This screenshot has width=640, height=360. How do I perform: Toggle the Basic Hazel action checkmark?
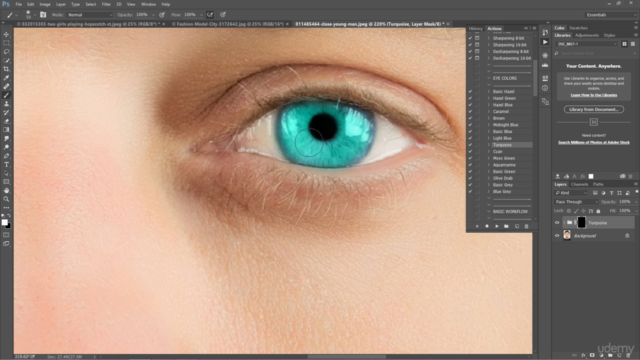click(x=470, y=91)
